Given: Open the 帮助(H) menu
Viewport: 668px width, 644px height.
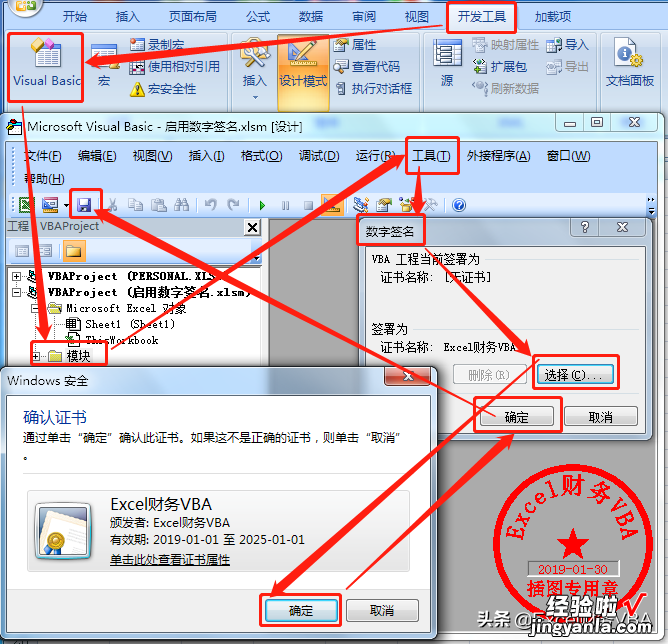Looking at the screenshot, I should 44,178.
